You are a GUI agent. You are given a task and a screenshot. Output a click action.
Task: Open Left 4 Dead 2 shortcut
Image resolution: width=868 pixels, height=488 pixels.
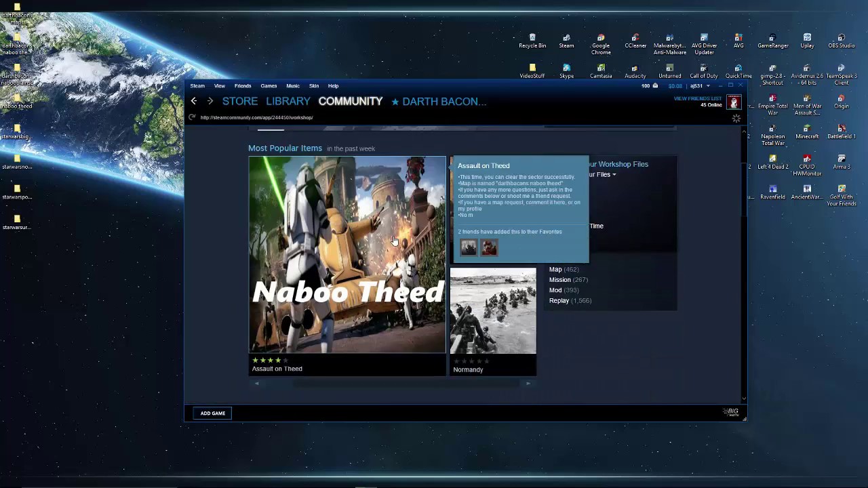coord(773,162)
